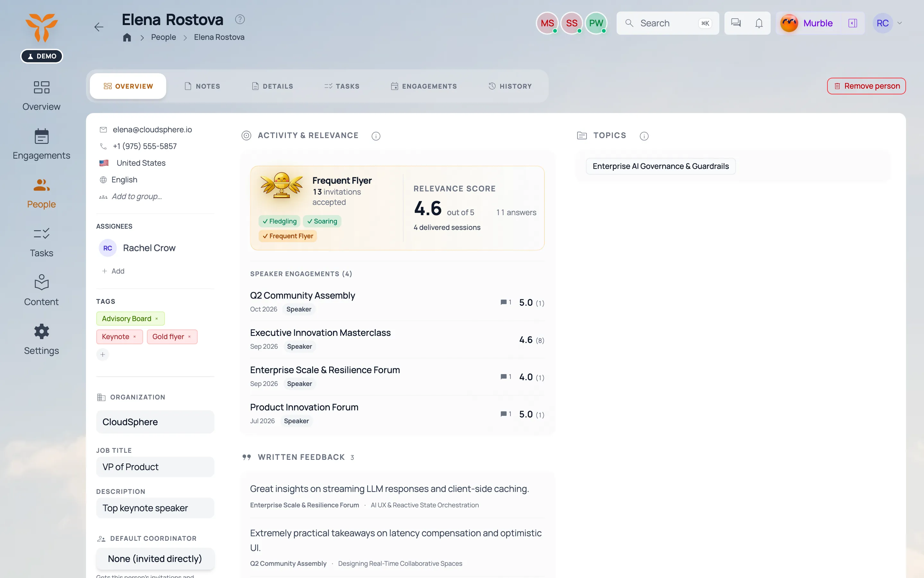Open the Tasks tab

tap(342, 86)
